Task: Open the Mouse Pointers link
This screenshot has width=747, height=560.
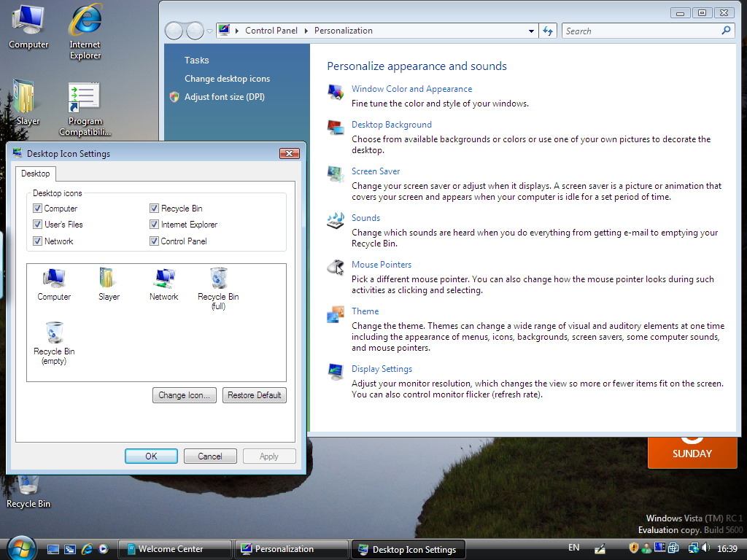Action: tap(381, 264)
